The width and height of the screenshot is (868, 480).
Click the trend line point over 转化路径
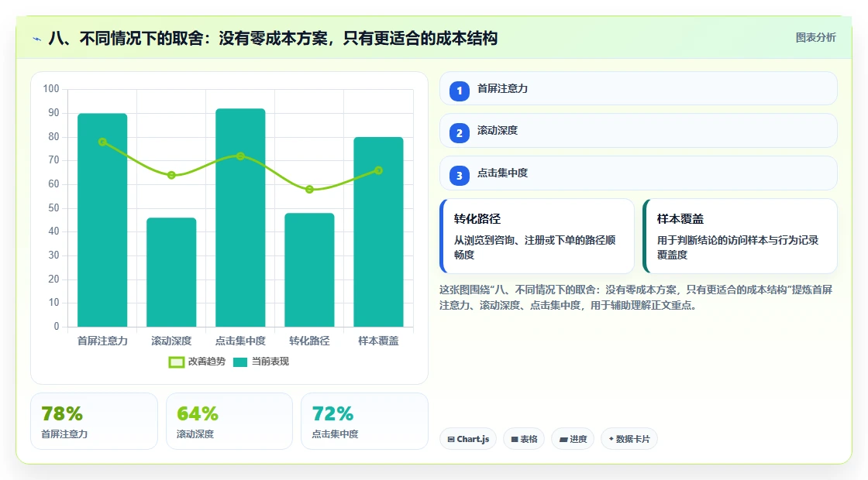(309, 190)
